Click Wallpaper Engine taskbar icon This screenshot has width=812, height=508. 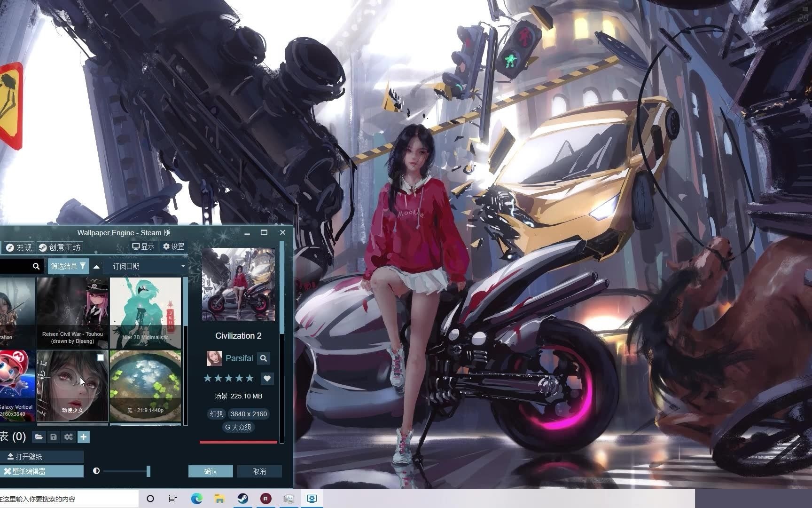(312, 499)
